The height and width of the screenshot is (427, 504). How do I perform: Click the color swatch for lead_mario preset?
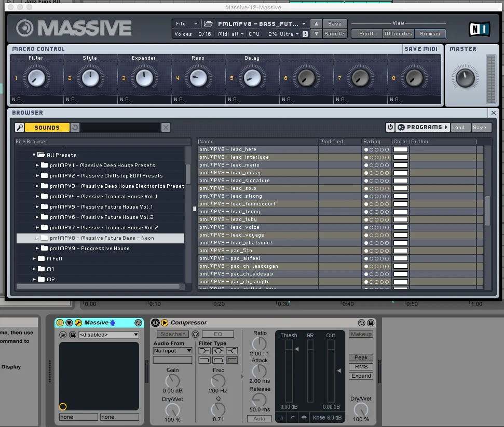[400, 165]
